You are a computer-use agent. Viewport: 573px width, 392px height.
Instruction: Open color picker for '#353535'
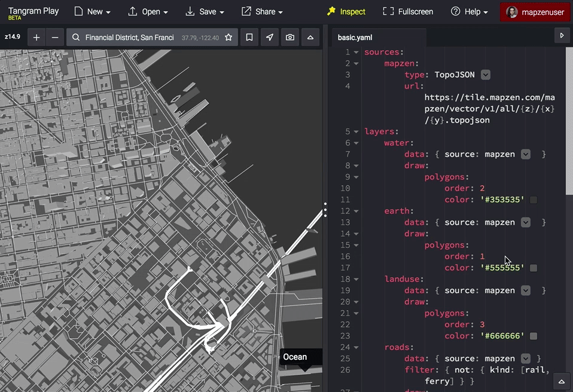click(534, 200)
